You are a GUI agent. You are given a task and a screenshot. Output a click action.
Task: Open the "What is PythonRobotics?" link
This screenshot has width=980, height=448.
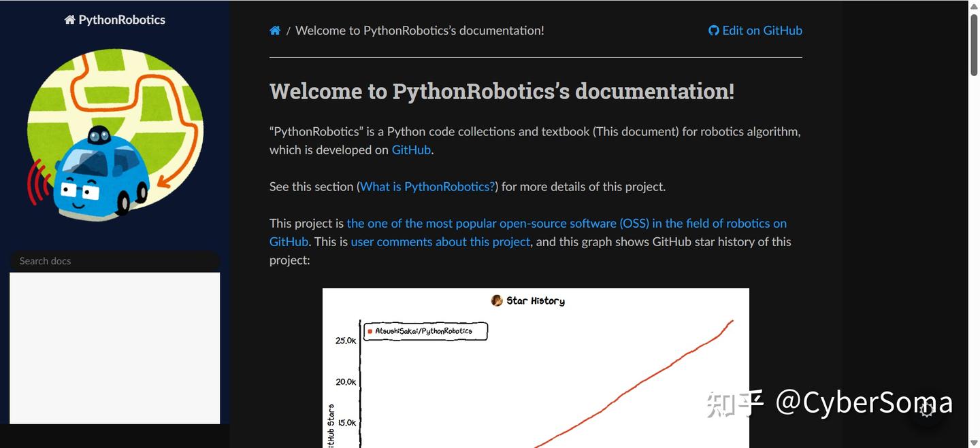point(427,186)
